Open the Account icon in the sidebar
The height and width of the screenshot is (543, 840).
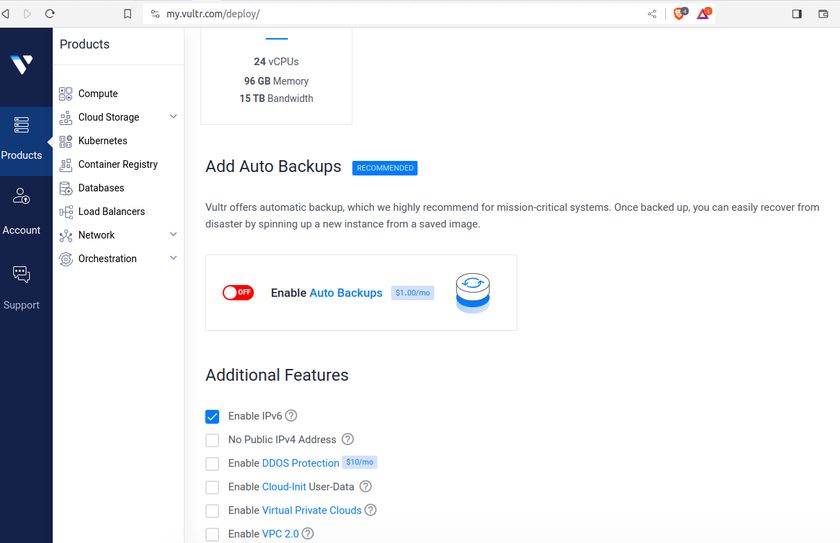coord(21,196)
